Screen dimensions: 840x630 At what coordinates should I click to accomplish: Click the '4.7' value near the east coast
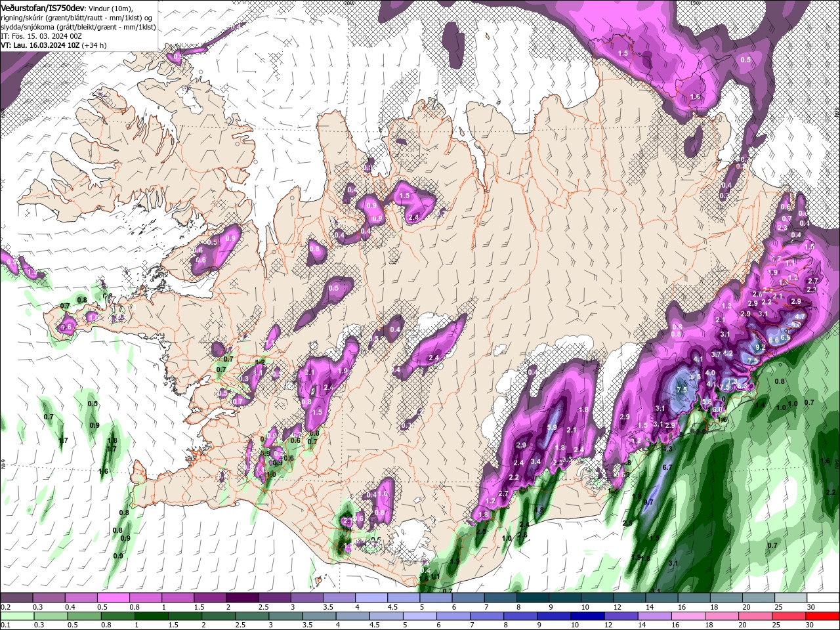point(800,316)
